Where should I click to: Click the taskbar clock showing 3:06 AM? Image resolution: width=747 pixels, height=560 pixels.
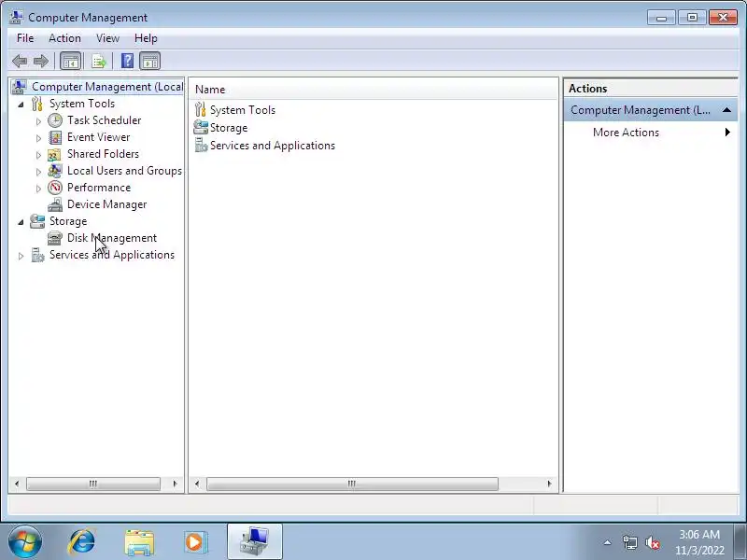pyautogui.click(x=699, y=542)
